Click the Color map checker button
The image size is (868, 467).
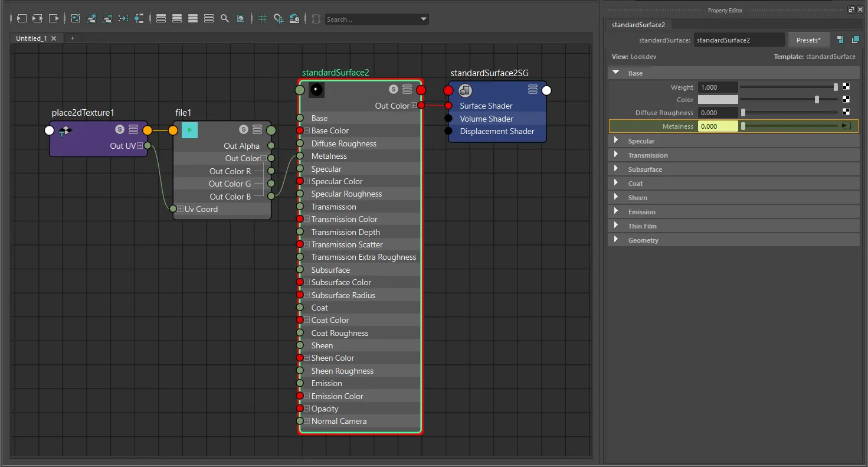coord(846,100)
